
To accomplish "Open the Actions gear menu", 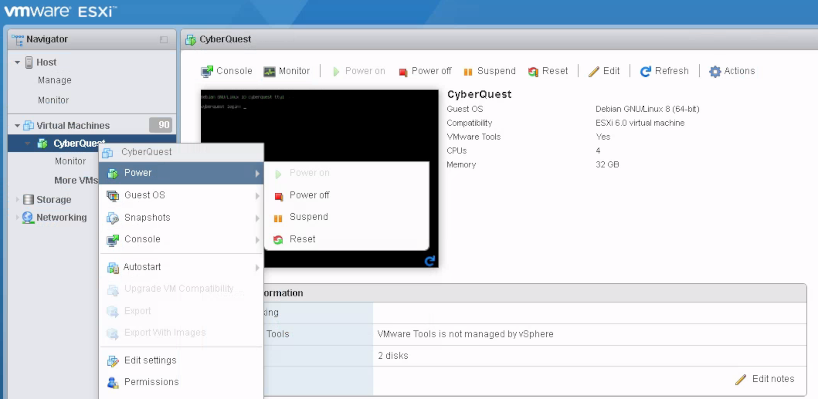I will 715,71.
